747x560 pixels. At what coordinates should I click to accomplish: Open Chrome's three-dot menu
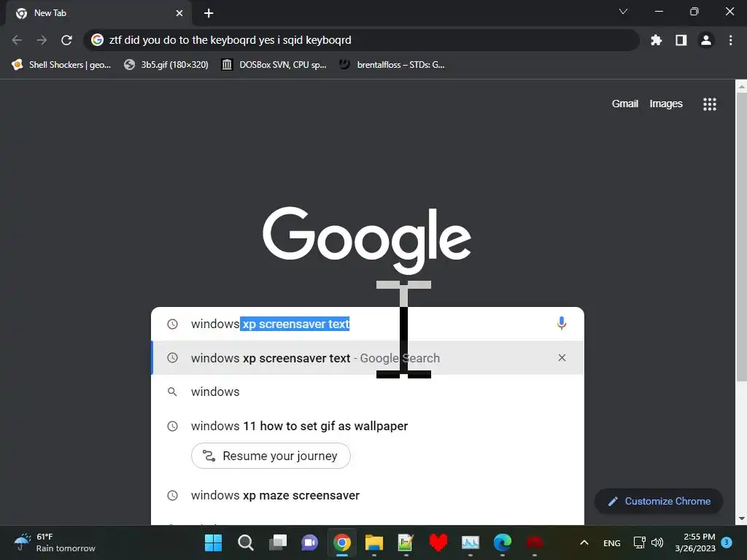730,40
